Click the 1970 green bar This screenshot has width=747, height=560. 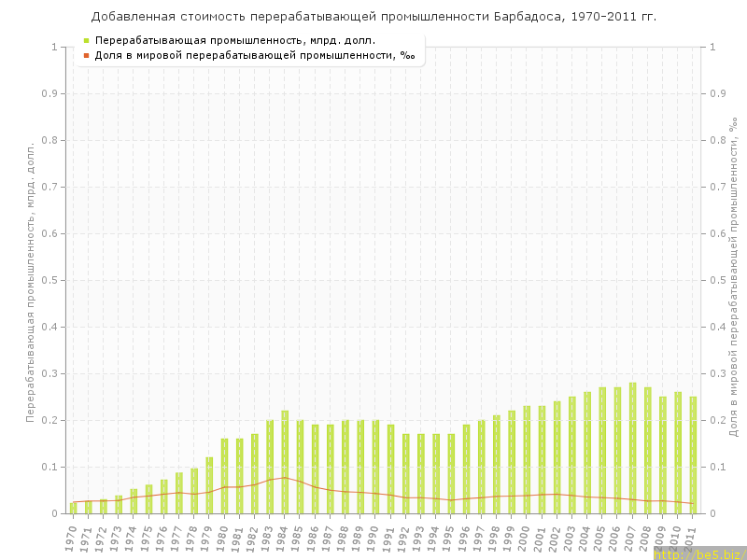(73, 508)
